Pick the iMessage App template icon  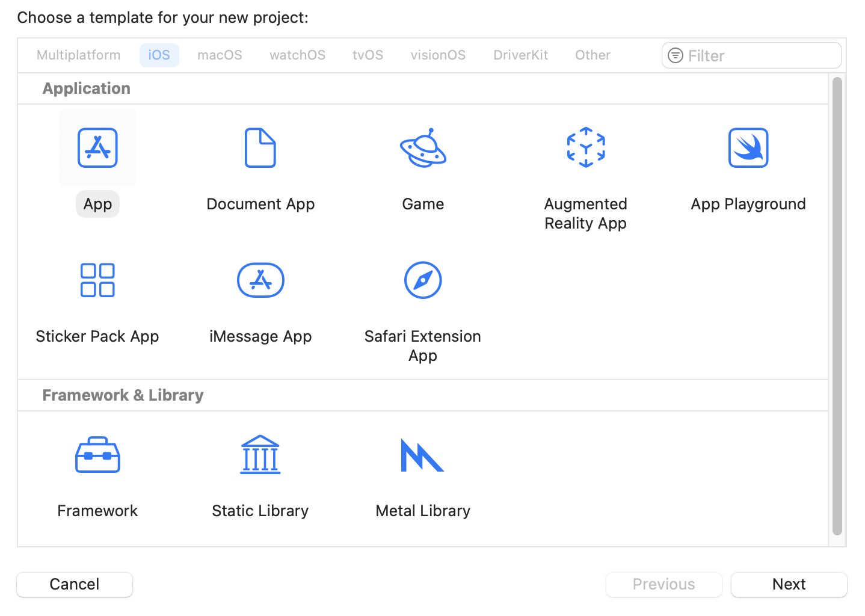(x=260, y=280)
